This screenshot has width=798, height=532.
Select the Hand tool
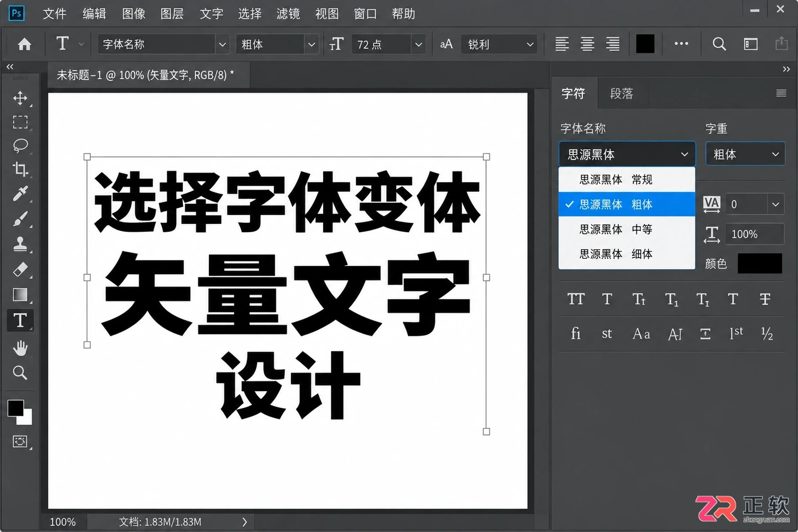[x=21, y=348]
